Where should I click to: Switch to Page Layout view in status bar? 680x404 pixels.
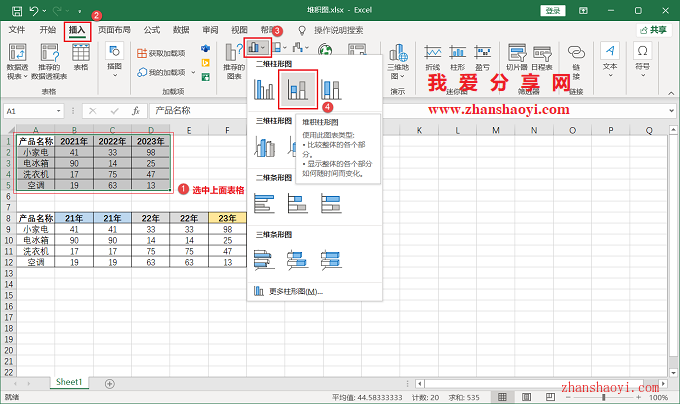click(526, 397)
